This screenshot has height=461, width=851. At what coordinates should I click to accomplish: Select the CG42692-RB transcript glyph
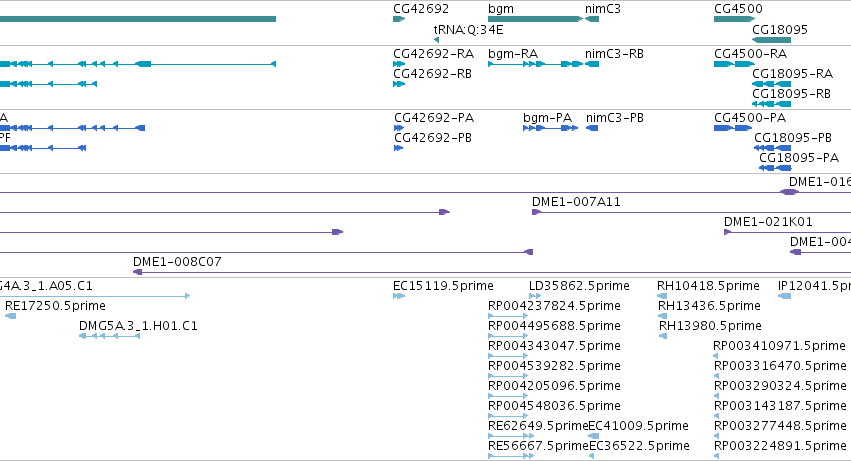coord(399,84)
